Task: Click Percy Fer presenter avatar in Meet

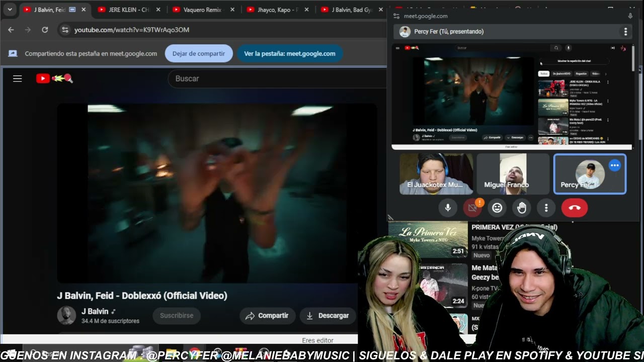Action: (x=405, y=32)
